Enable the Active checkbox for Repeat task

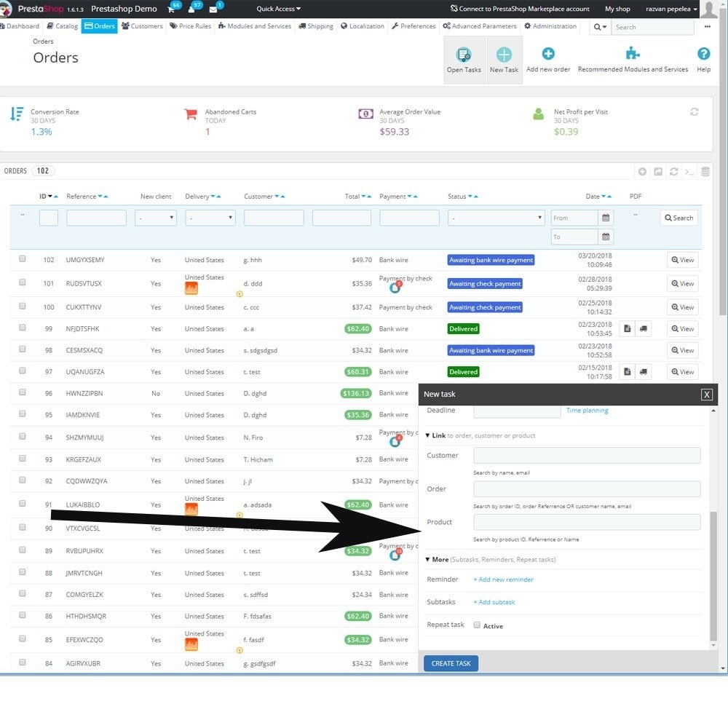point(478,625)
